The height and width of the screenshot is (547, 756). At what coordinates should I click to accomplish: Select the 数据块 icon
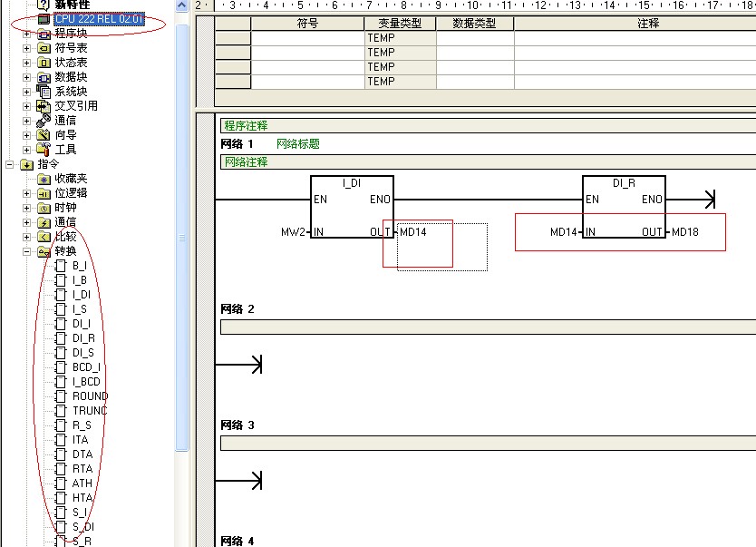(x=44, y=77)
